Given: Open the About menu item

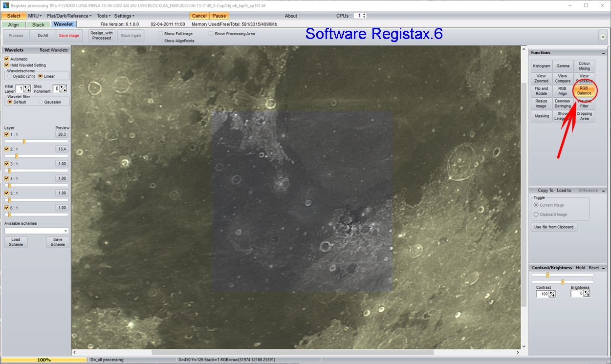Looking at the screenshot, I should (x=291, y=16).
